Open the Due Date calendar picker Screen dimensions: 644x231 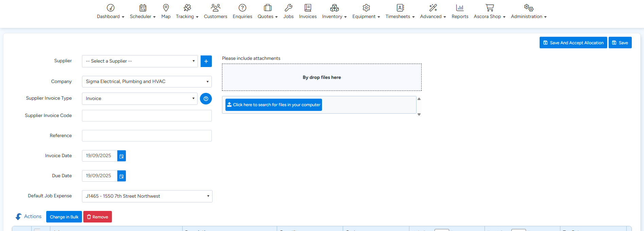121,176
